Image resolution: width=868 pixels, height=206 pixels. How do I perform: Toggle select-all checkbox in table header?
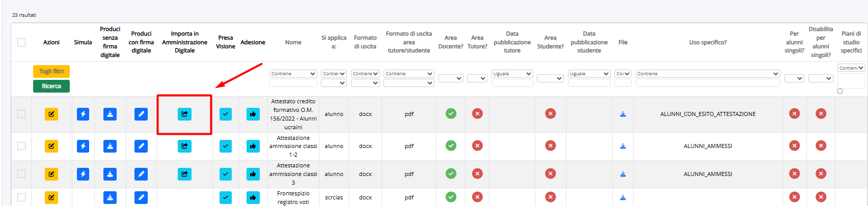coord(21,42)
